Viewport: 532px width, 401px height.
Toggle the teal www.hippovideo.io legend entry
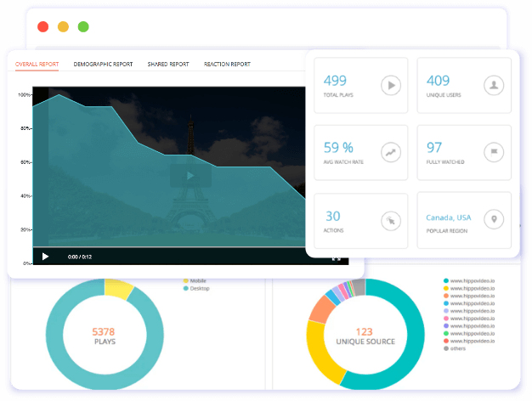(x=469, y=280)
